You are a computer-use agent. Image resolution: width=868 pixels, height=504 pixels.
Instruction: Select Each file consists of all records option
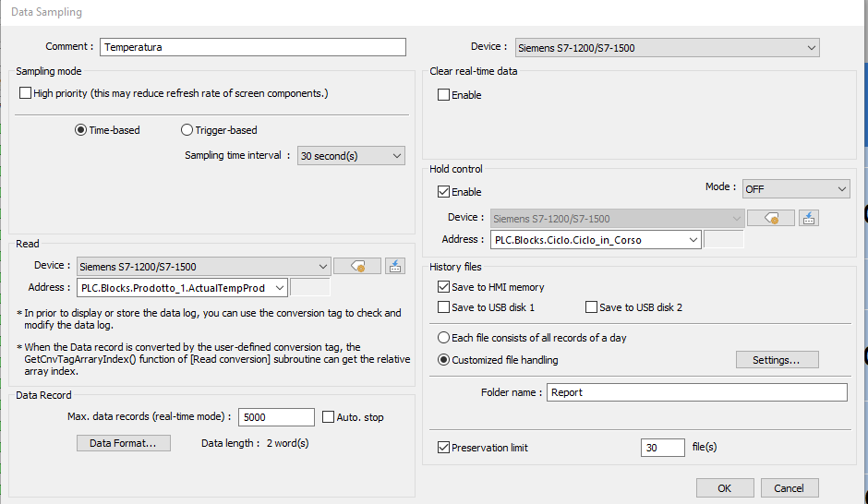point(444,338)
